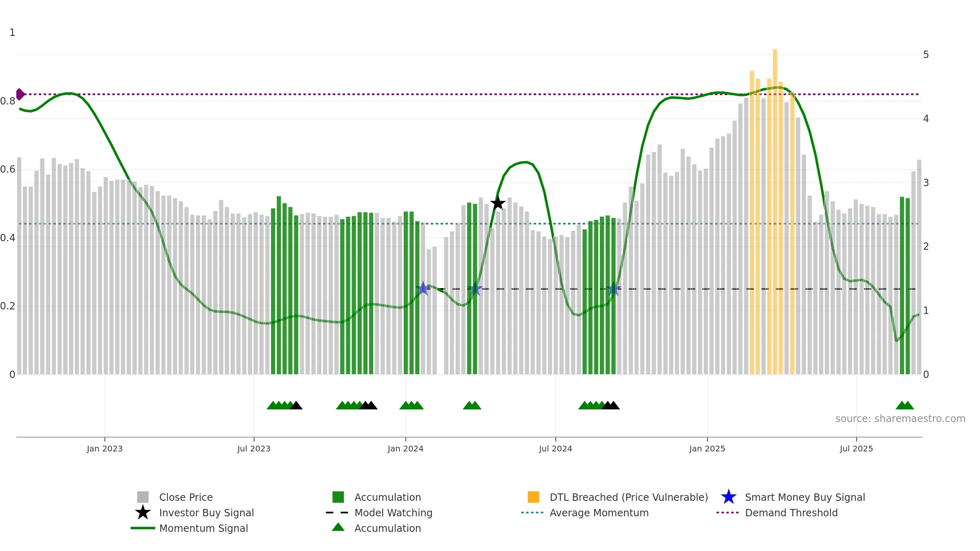Click the blue star near Jan 2024
The width and height of the screenshot is (980, 551).
(x=423, y=289)
